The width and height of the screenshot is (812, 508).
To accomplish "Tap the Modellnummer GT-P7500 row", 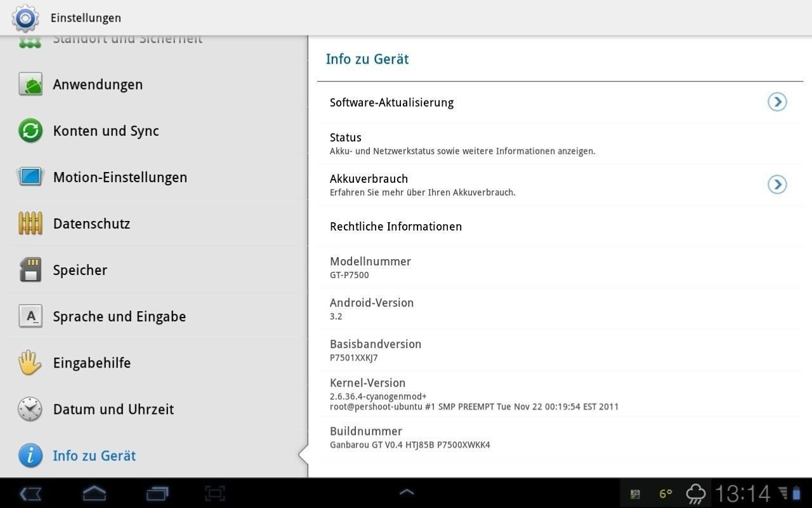I will point(560,267).
